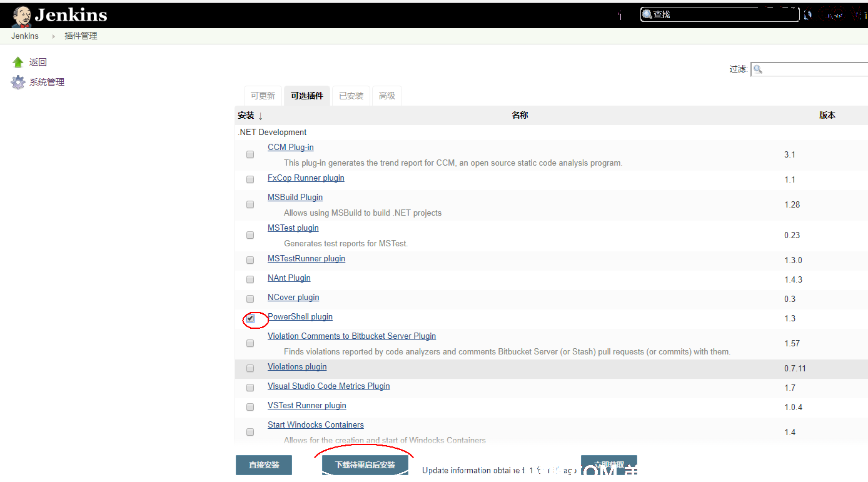Screen dimensions: 868x482
Task: Click version 1.4.3 in NAnt row
Action: (x=794, y=280)
